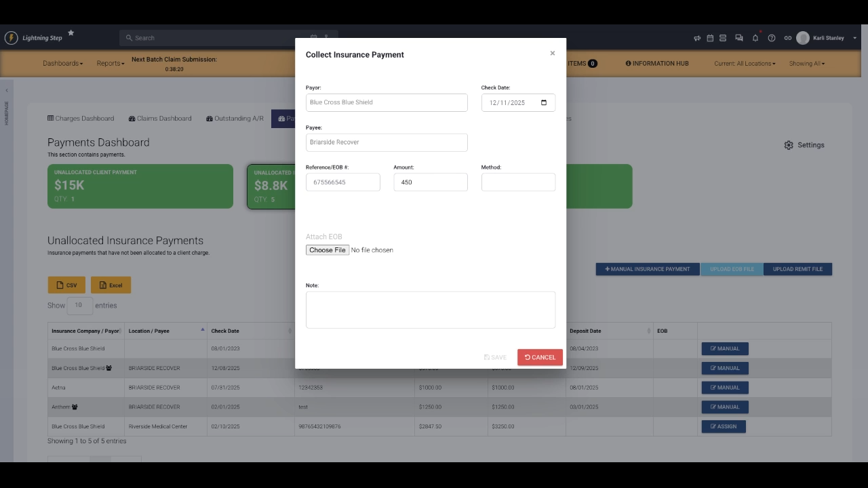Viewport: 868px width, 488px height.
Task: Click Choose File to attach an EOB
Action: pyautogui.click(x=327, y=249)
